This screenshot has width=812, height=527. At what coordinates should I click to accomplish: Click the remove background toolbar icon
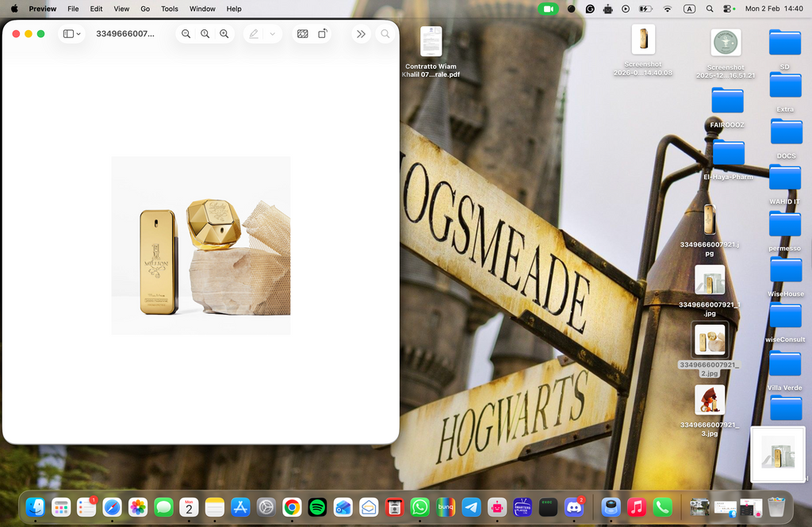tap(302, 34)
